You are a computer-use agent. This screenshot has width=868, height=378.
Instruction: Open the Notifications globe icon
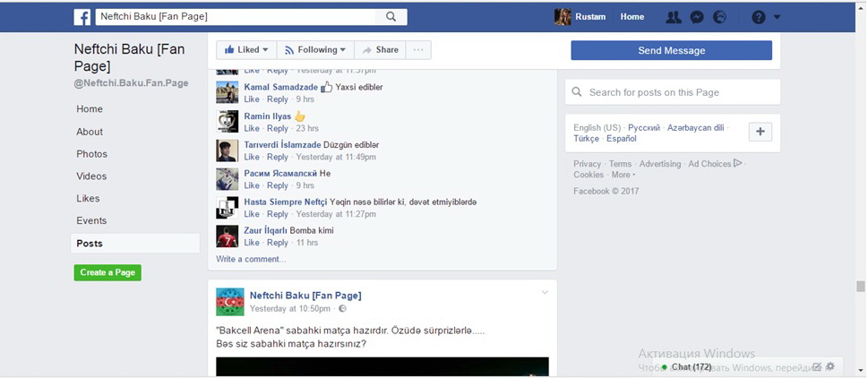(719, 17)
